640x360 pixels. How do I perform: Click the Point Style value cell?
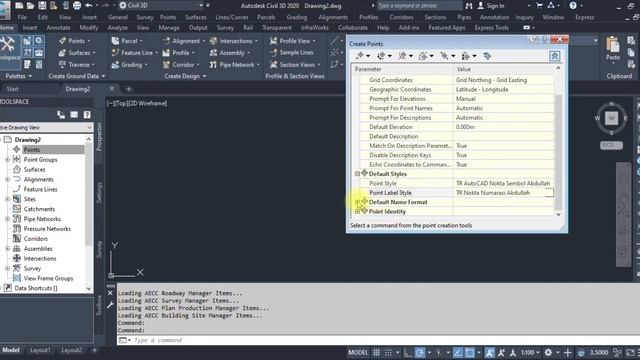coord(503,183)
